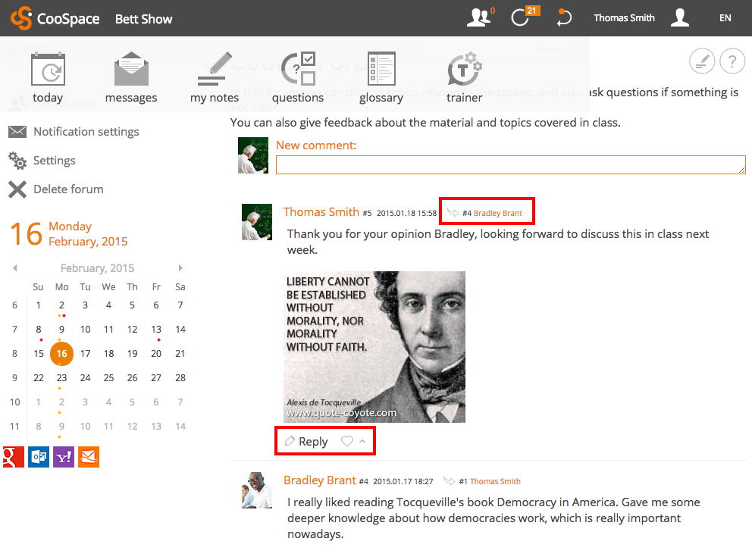Select highlighted day 16 in calendar
Screen dimensions: 752x560
click(x=62, y=354)
